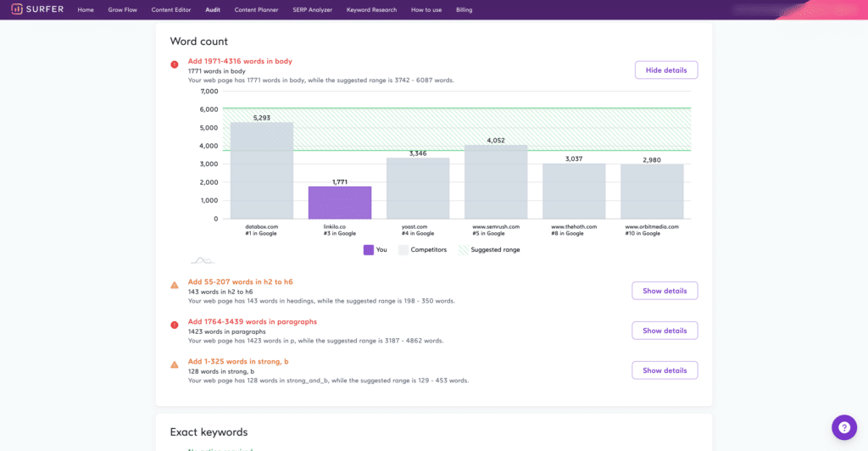Click the 'linkilo.co #3 in Google' label

coord(340,230)
